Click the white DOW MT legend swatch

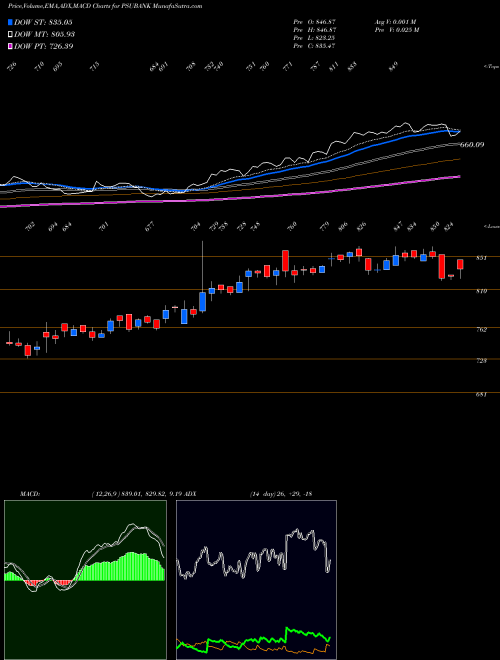pos(10,34)
